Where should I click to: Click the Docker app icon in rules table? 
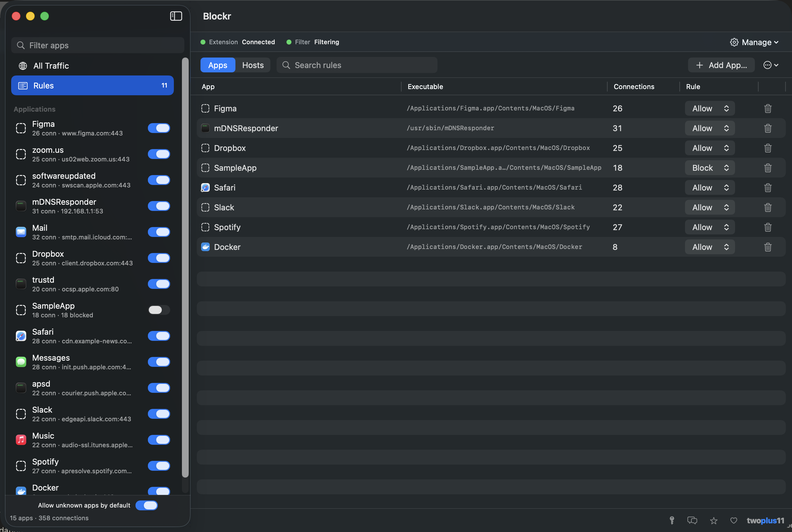point(205,247)
